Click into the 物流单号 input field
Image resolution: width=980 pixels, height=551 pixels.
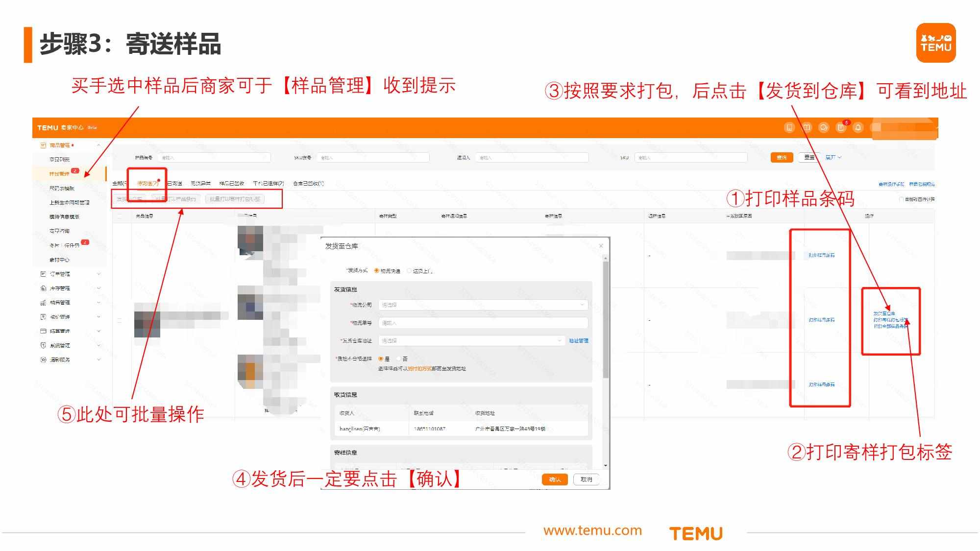tap(483, 323)
